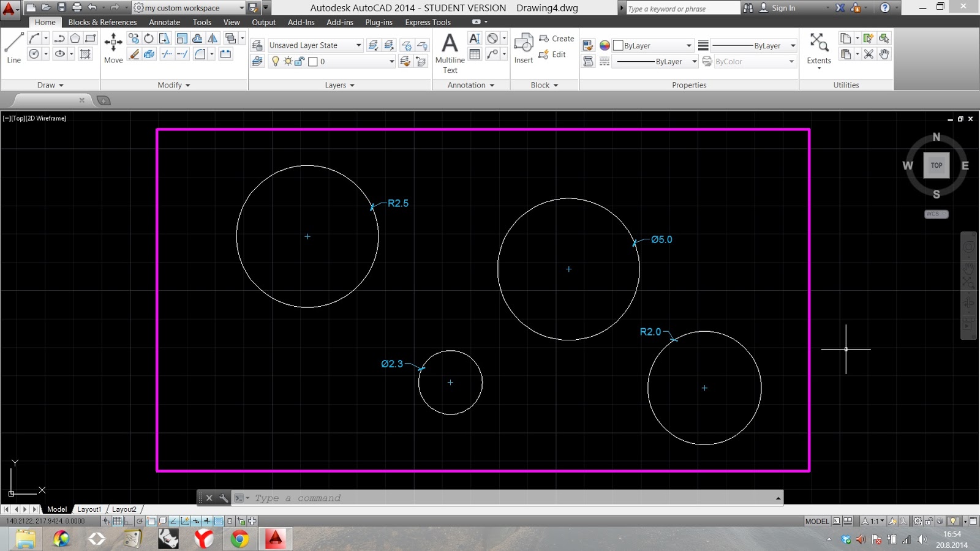Click the Help question mark icon
980x551 pixels.
point(885,8)
